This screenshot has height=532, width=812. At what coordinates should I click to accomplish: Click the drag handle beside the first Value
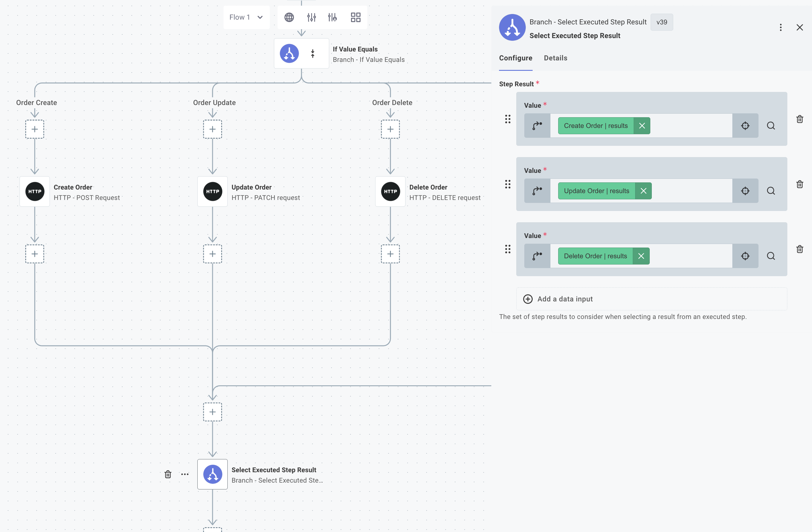click(x=508, y=119)
